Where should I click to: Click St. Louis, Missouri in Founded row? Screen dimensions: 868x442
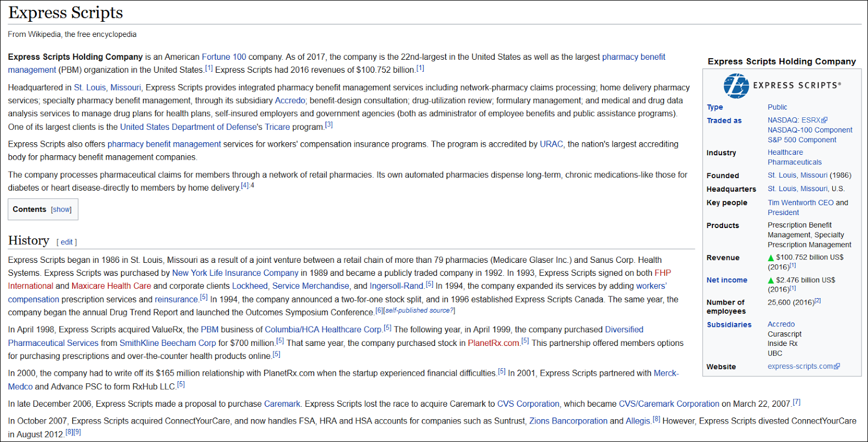[x=797, y=175]
